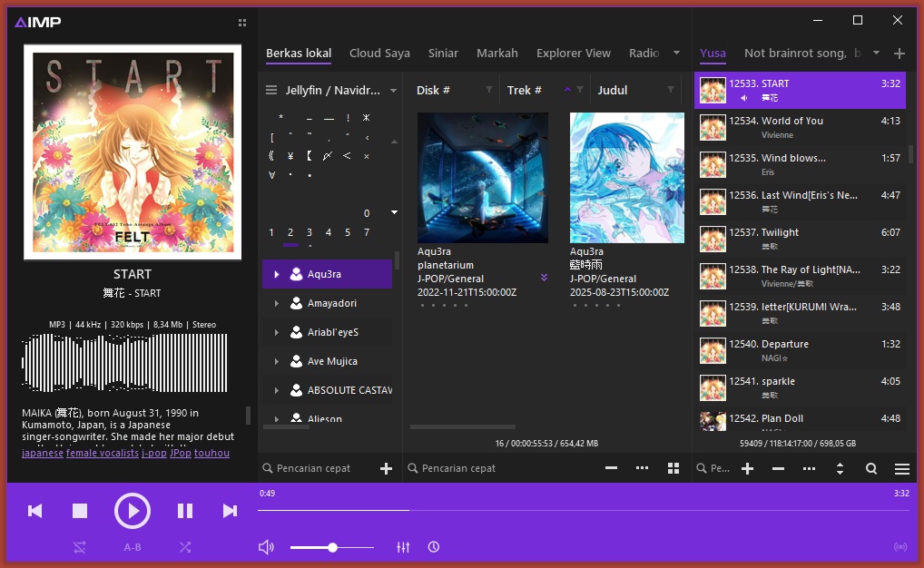
Task: Click the grid dots layout icon
Action: (242, 23)
